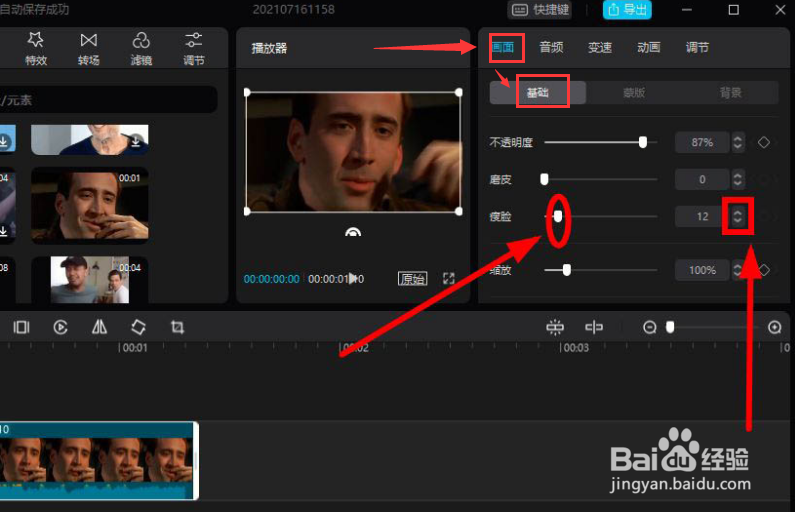This screenshot has width=795, height=512.
Task: Click the crop tool icon
Action: pos(177,327)
